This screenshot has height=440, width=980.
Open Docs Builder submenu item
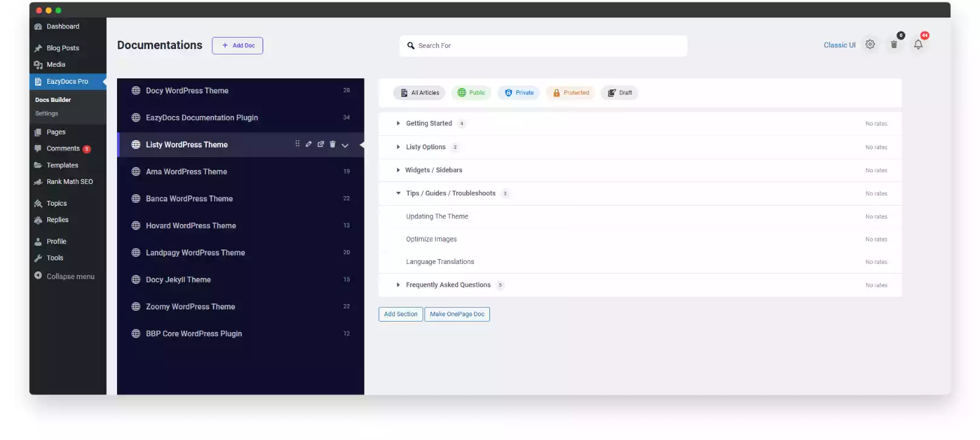pos(53,100)
